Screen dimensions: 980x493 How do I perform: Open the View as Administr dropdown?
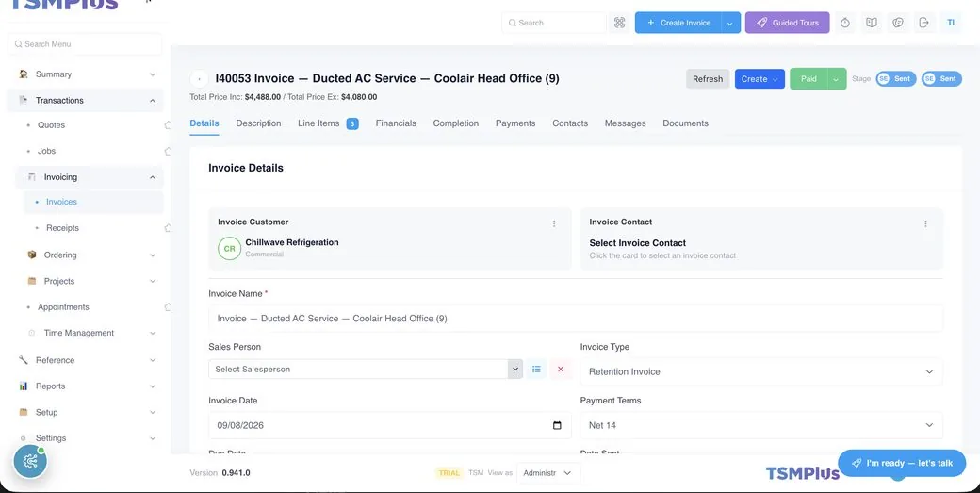tap(548, 473)
